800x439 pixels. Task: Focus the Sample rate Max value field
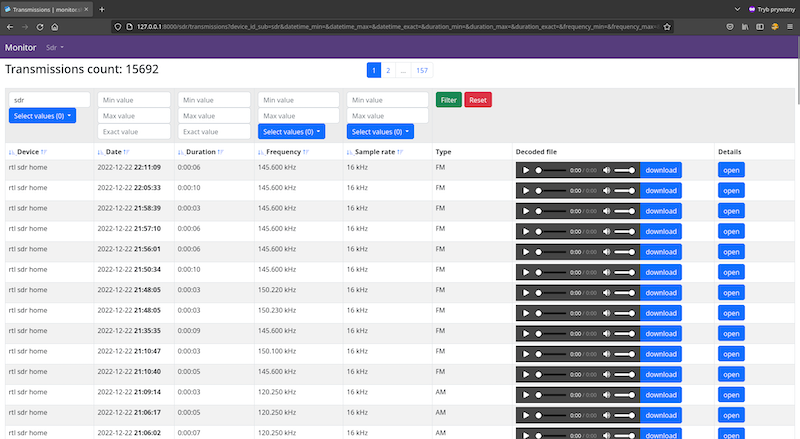[x=387, y=116]
